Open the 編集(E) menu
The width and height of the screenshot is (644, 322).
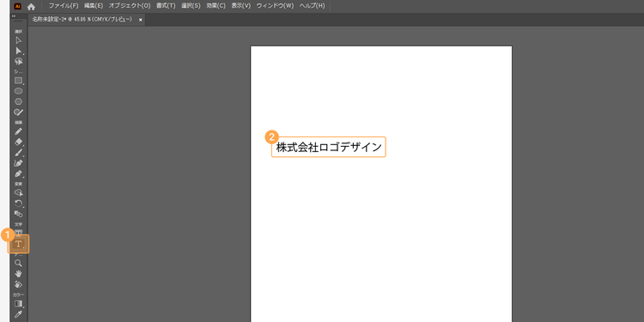coord(94,6)
